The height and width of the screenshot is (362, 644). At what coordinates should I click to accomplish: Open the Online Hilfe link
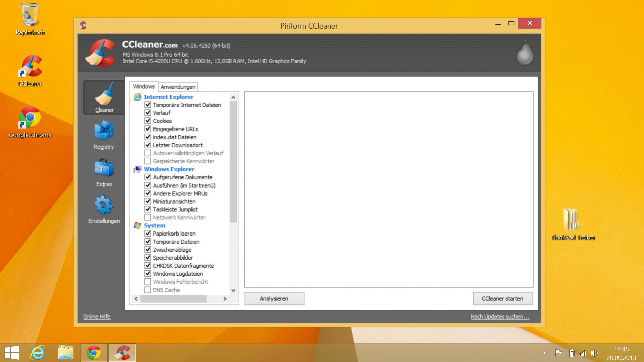[97, 317]
